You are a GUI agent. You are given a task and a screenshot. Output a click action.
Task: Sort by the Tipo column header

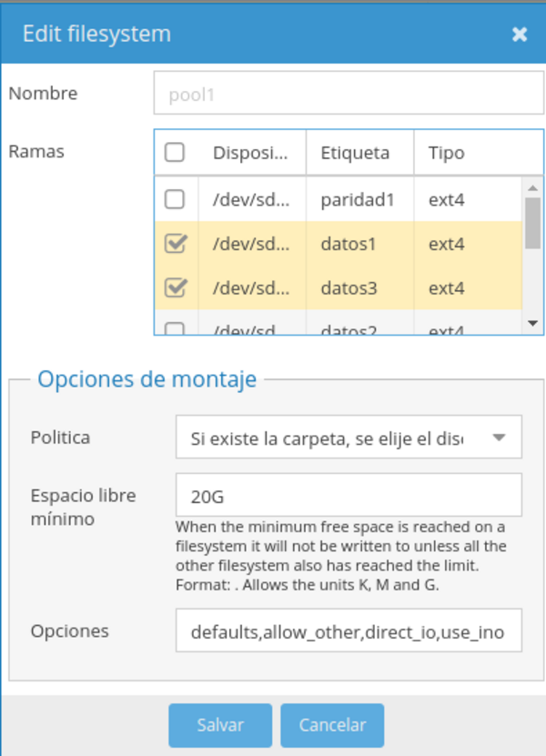tap(447, 153)
